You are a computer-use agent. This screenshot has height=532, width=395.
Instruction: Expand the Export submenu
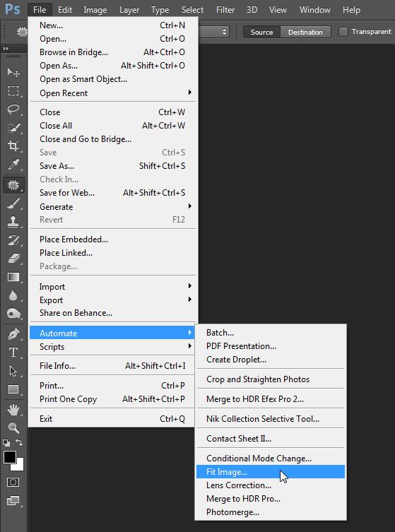coord(112,300)
